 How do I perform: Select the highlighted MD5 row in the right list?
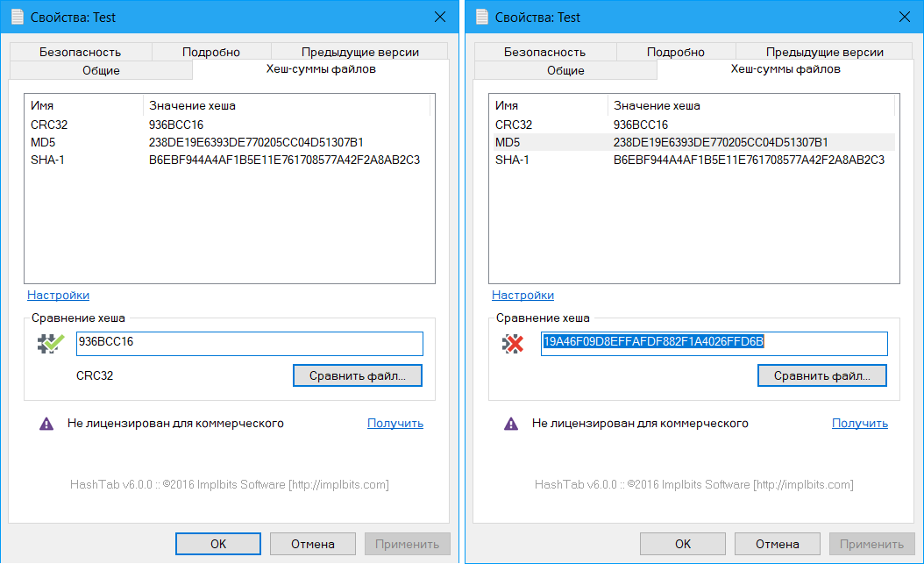(x=691, y=142)
